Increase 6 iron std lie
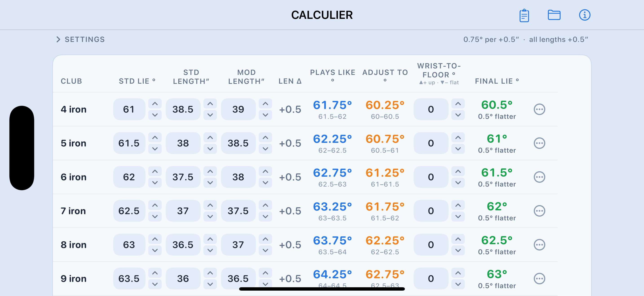 coord(155,172)
